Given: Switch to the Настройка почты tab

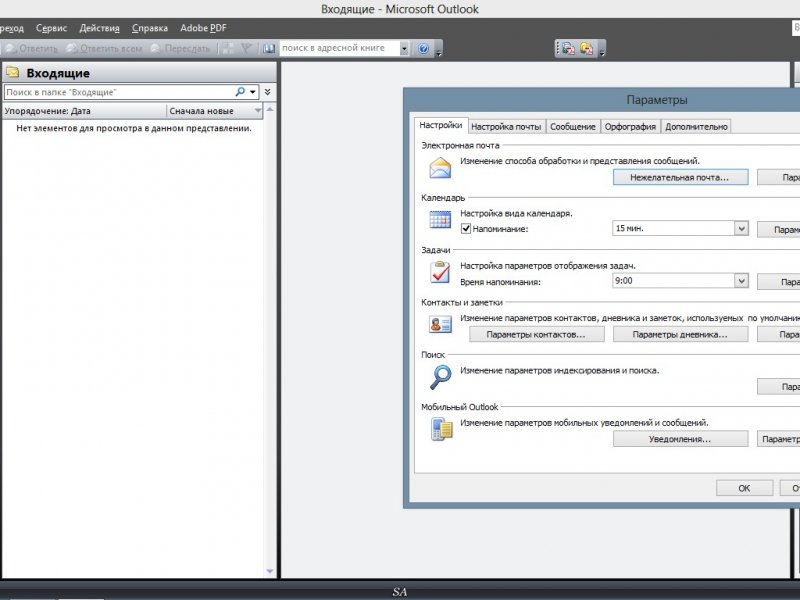Looking at the screenshot, I should pyautogui.click(x=506, y=127).
